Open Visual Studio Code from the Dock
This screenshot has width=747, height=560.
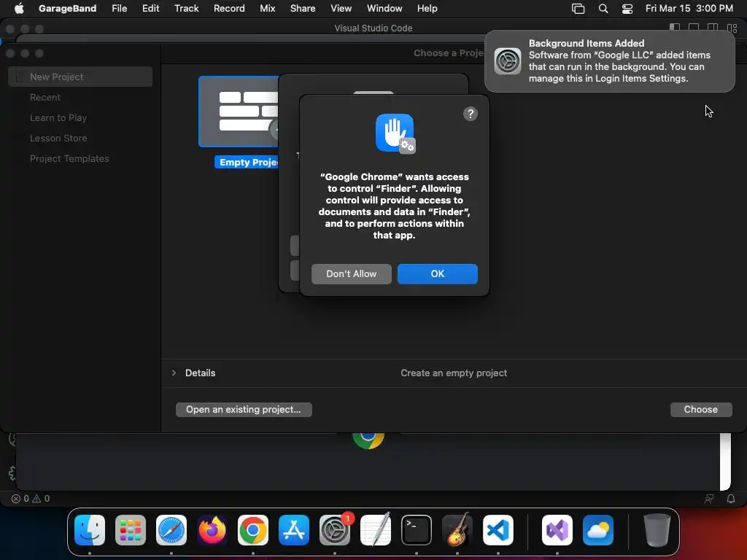[498, 530]
